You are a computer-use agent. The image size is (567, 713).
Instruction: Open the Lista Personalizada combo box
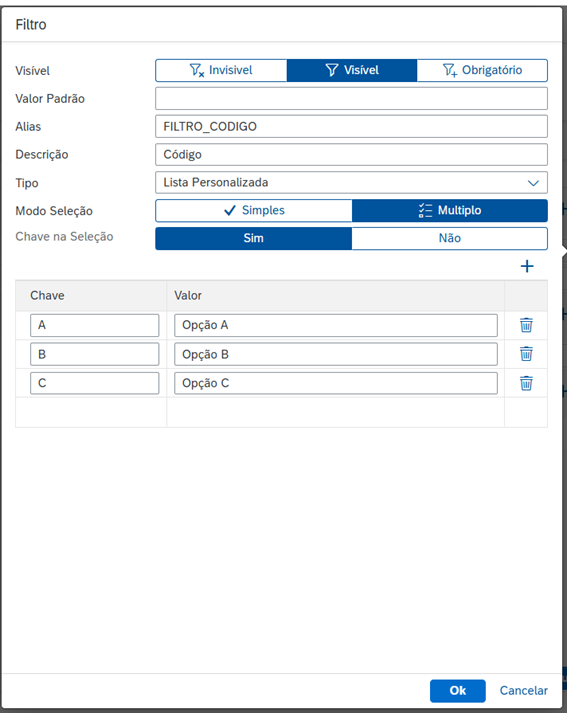click(x=351, y=183)
